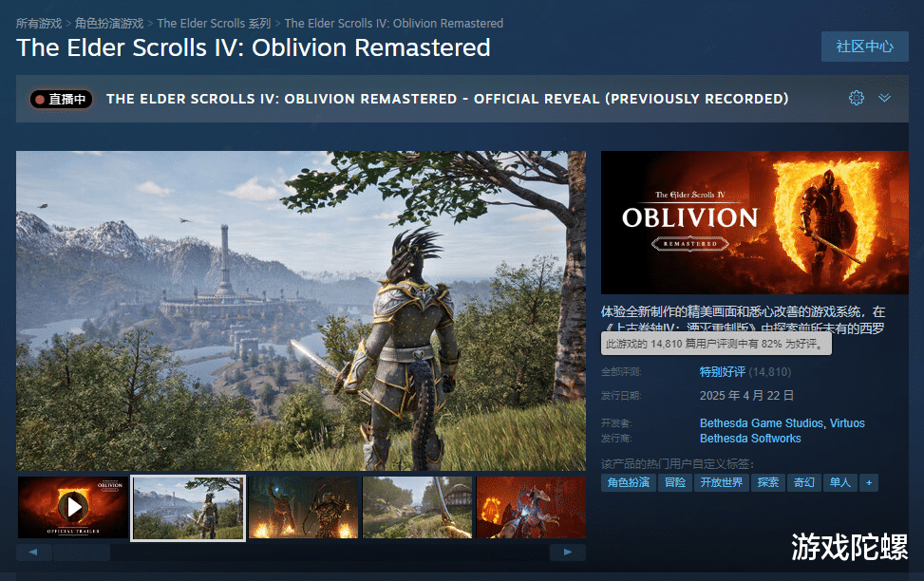The height and width of the screenshot is (581, 924).
Task: Select the 单人 single-player tag
Action: (839, 482)
